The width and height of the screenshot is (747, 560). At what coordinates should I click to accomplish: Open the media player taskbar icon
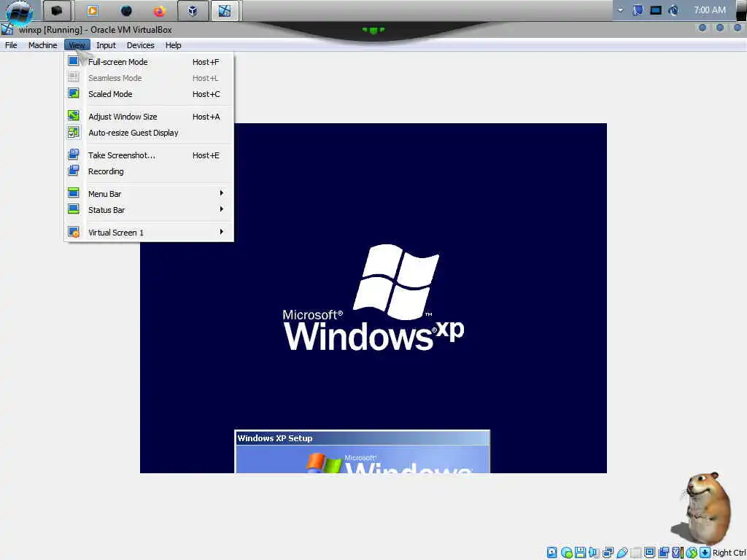tap(93, 10)
